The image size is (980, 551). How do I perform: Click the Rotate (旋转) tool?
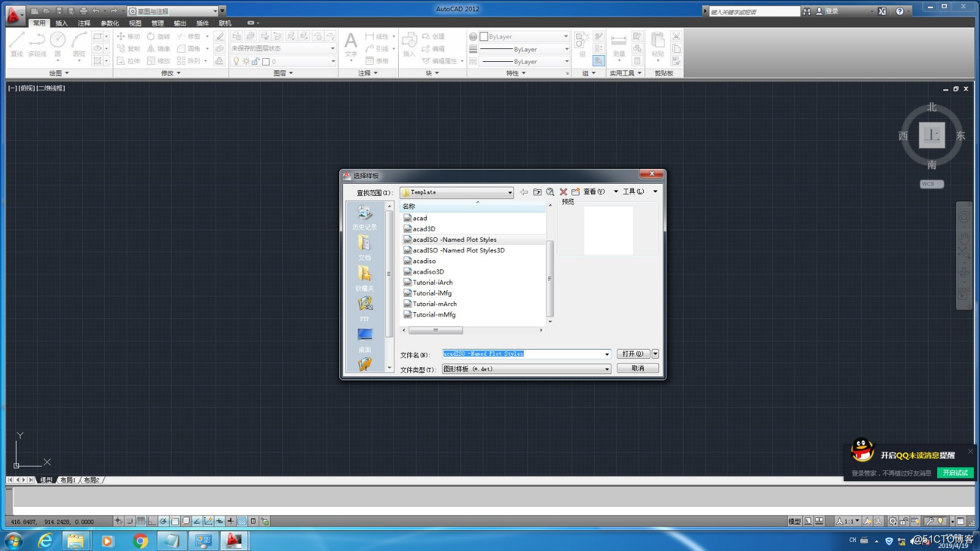pos(159,37)
